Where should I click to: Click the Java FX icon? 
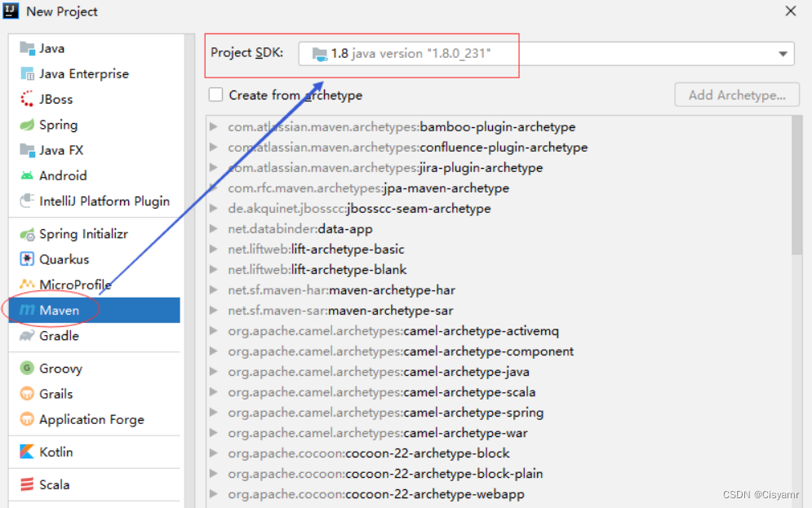tap(27, 150)
